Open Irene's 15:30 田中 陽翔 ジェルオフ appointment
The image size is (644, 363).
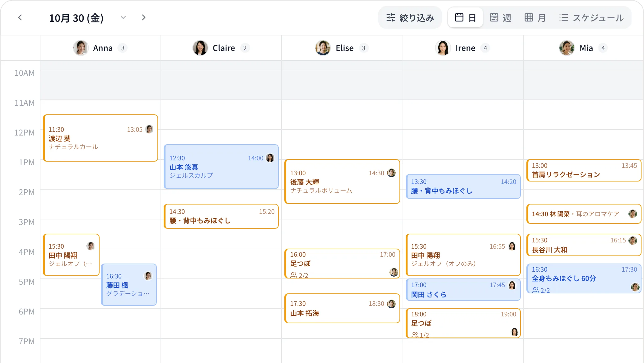(x=463, y=255)
